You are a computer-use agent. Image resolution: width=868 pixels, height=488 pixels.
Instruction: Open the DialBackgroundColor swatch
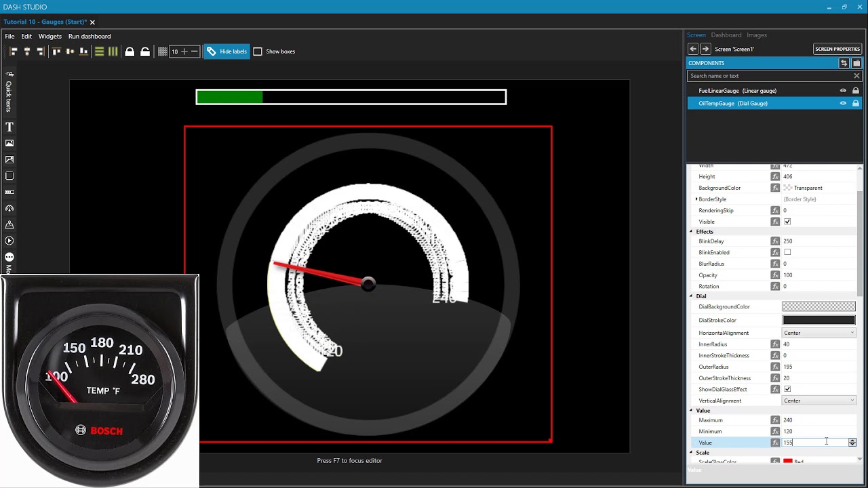pos(819,307)
